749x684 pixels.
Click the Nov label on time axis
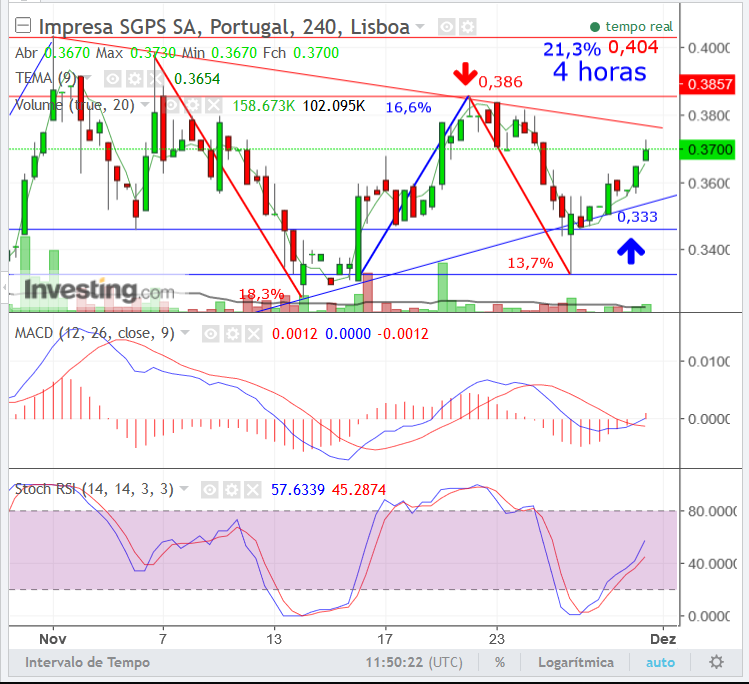click(x=53, y=639)
